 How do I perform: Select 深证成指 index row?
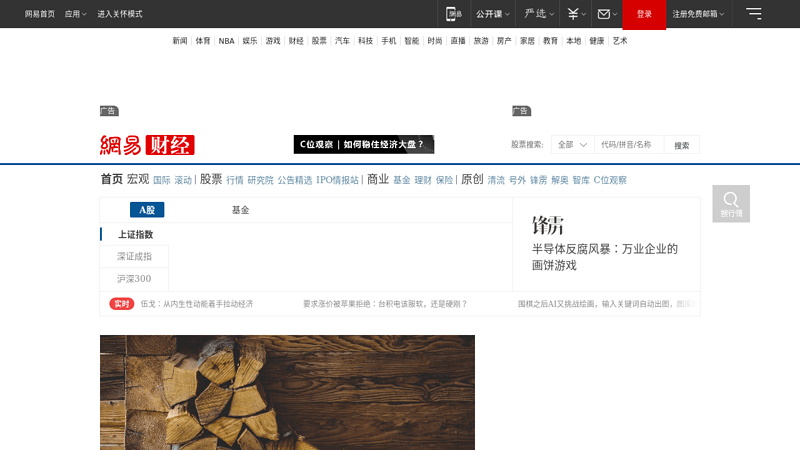pyautogui.click(x=135, y=256)
